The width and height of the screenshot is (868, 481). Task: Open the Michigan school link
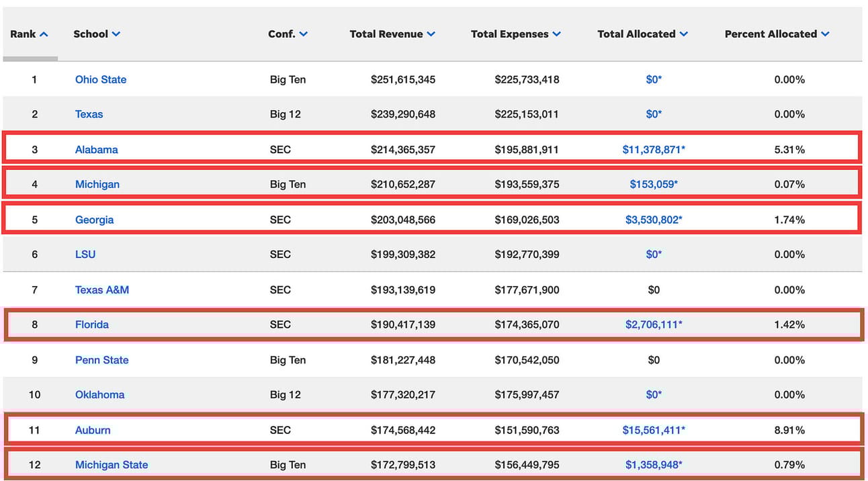[97, 184]
